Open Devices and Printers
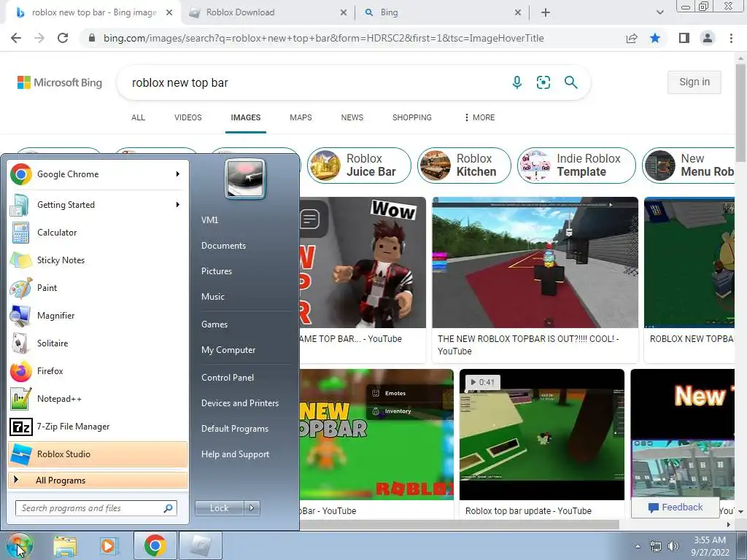Screen dimensions: 747x560 [239, 402]
